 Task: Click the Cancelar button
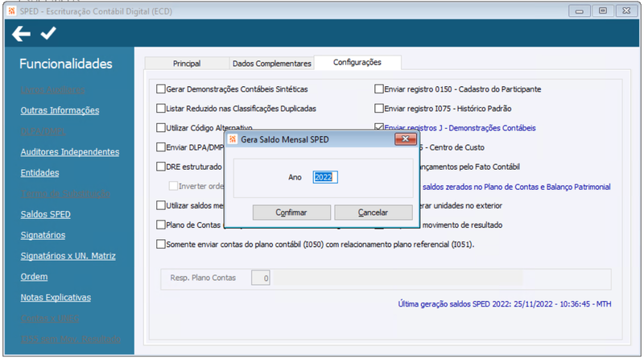[373, 213]
